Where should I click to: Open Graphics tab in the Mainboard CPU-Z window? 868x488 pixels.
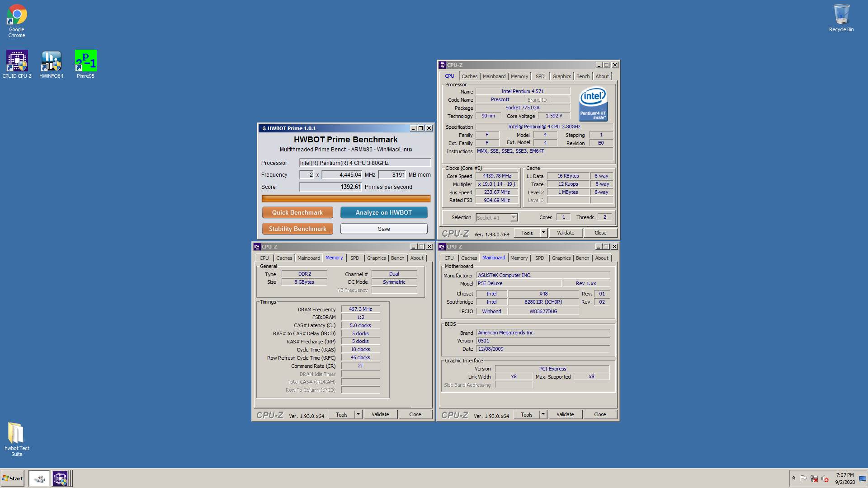[x=561, y=258]
